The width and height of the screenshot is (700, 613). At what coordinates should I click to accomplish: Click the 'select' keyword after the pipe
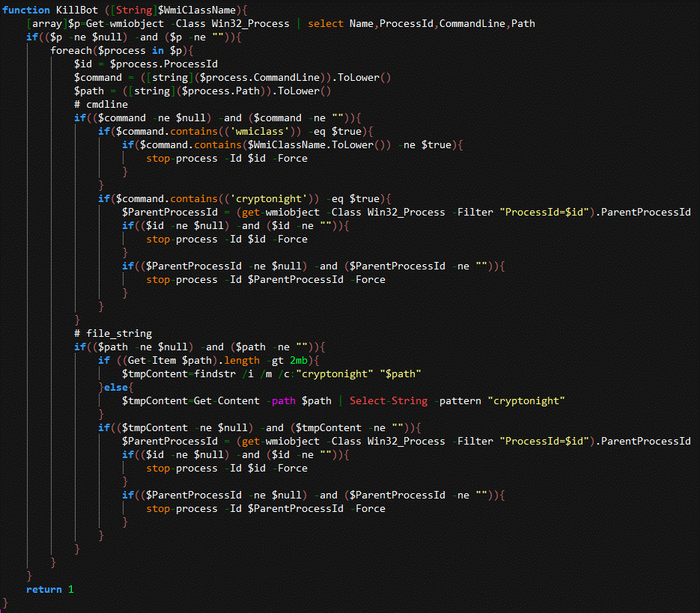click(x=325, y=23)
